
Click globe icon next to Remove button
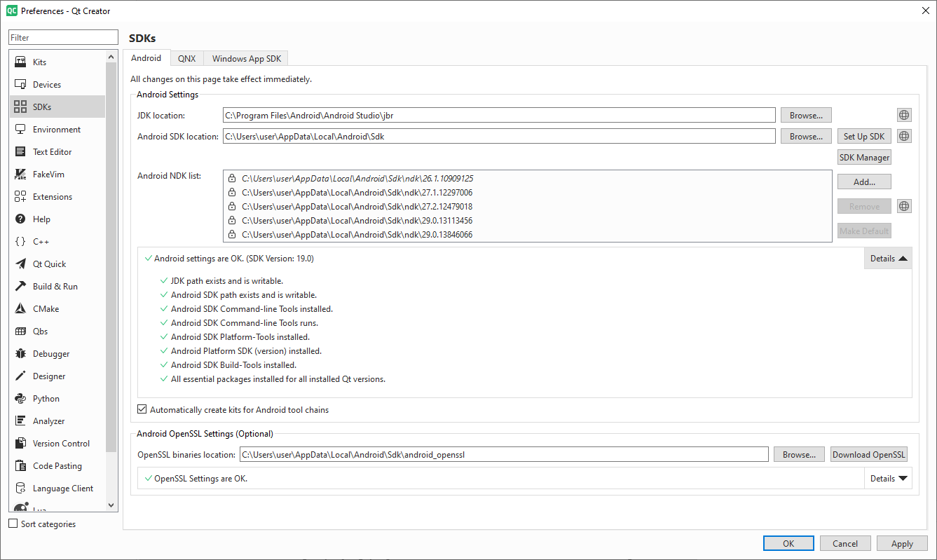904,206
